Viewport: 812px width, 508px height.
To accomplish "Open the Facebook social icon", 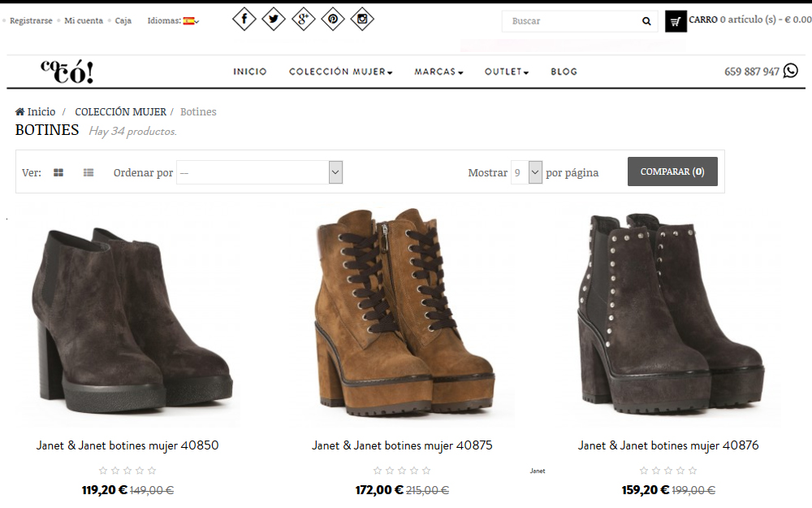I will point(244,20).
